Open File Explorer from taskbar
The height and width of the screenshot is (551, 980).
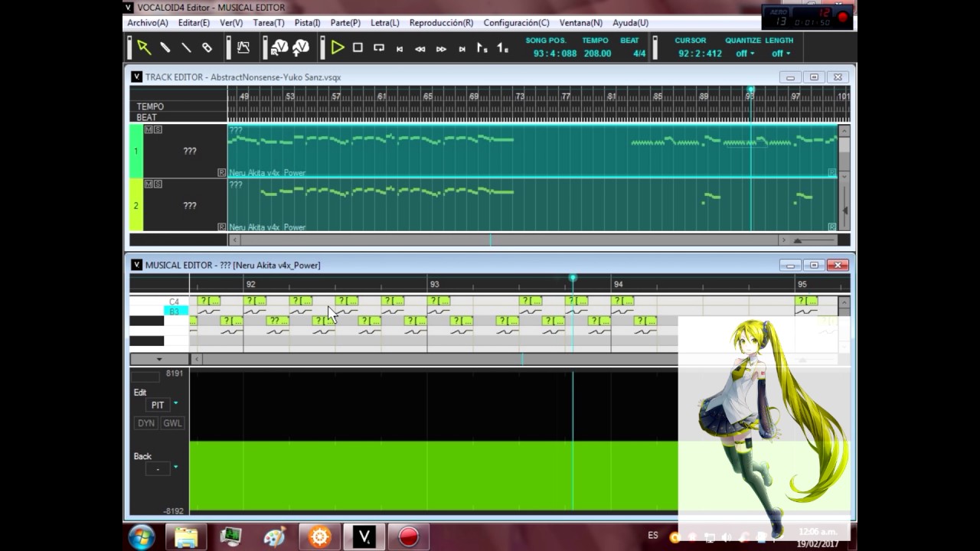[x=186, y=537]
